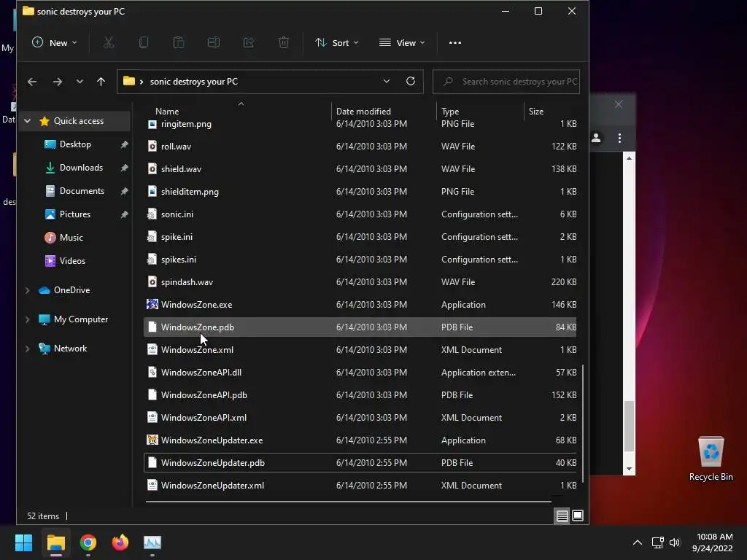The height and width of the screenshot is (560, 747).
Task: Launch Google Chrome from the taskbar
Action: tap(88, 542)
